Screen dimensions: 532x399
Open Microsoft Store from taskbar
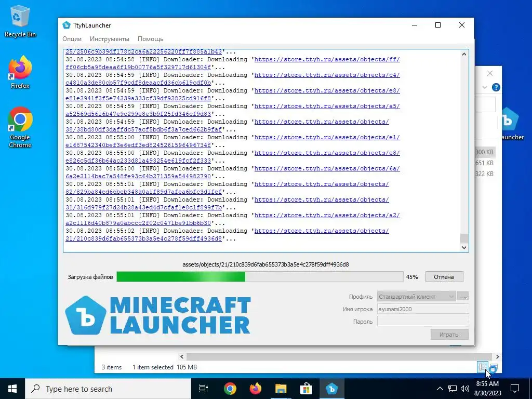306,389
